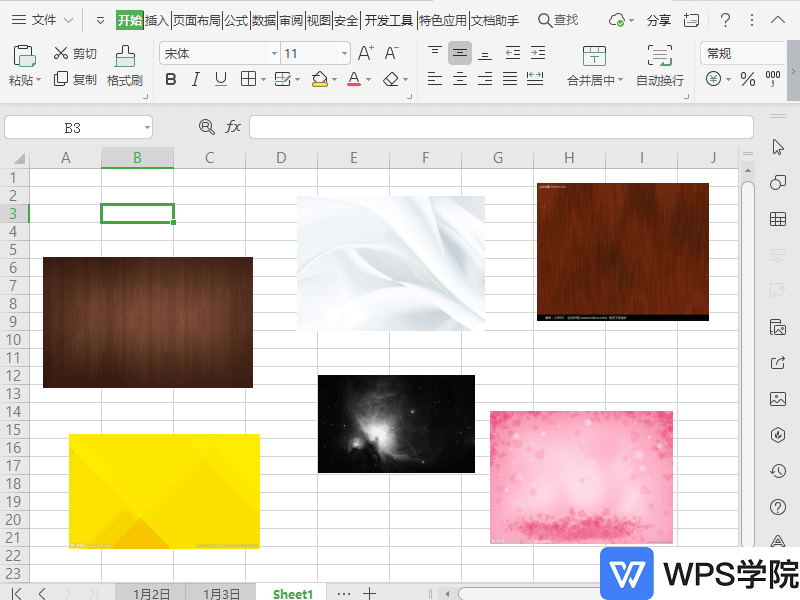Select the yellow image thumbnail

[164, 491]
